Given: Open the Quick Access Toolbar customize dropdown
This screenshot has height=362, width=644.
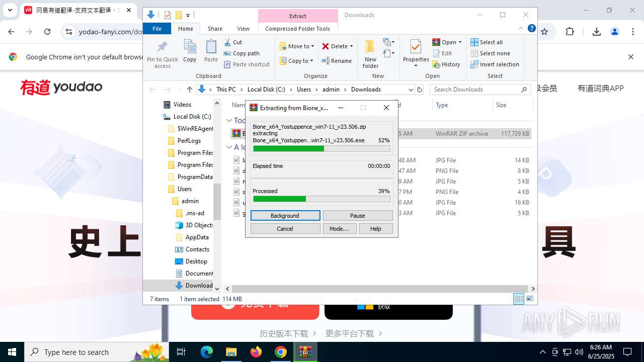Looking at the screenshot, I should pyautogui.click(x=188, y=16).
